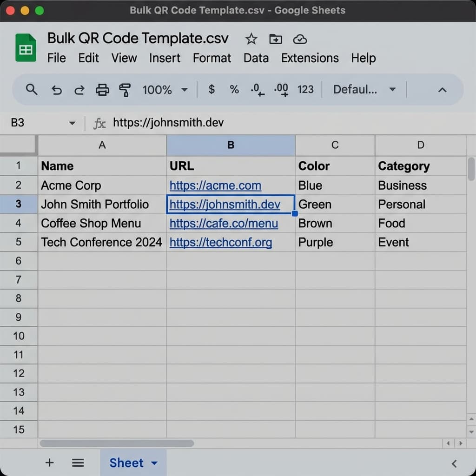Open more number formats (123)
Screen dimensions: 476x476
(x=305, y=90)
